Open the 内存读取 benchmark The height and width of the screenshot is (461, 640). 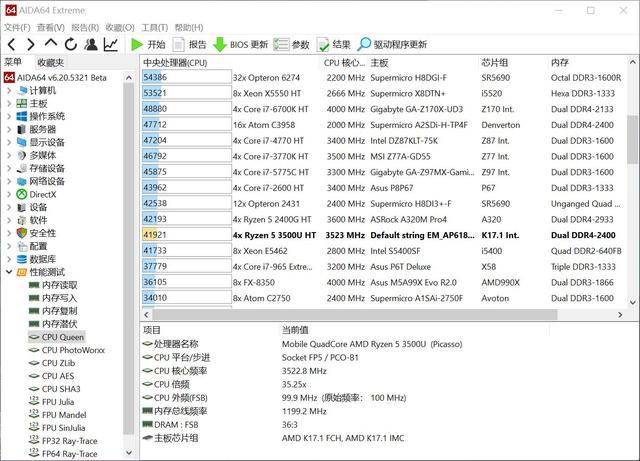(x=53, y=285)
